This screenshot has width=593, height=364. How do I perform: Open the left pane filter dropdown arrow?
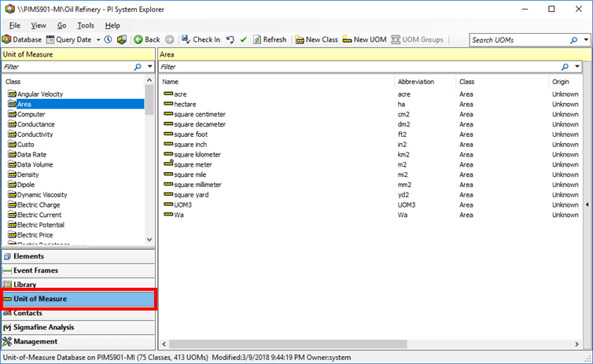(x=149, y=67)
